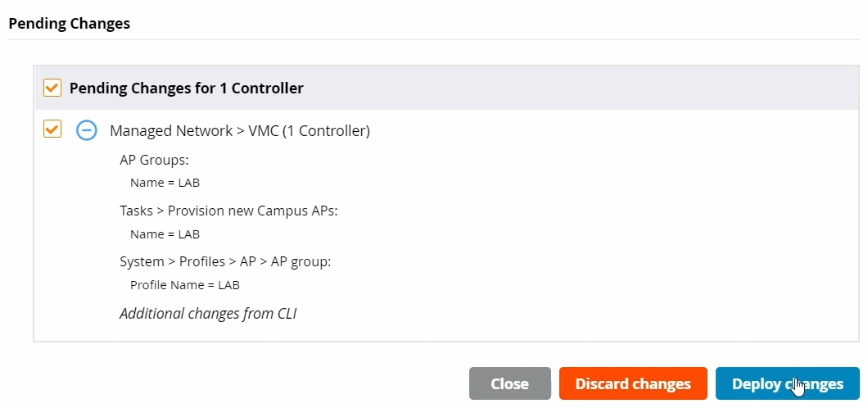Click the gray header bar's empty right side
This screenshot has height=408, width=868.
614,88
